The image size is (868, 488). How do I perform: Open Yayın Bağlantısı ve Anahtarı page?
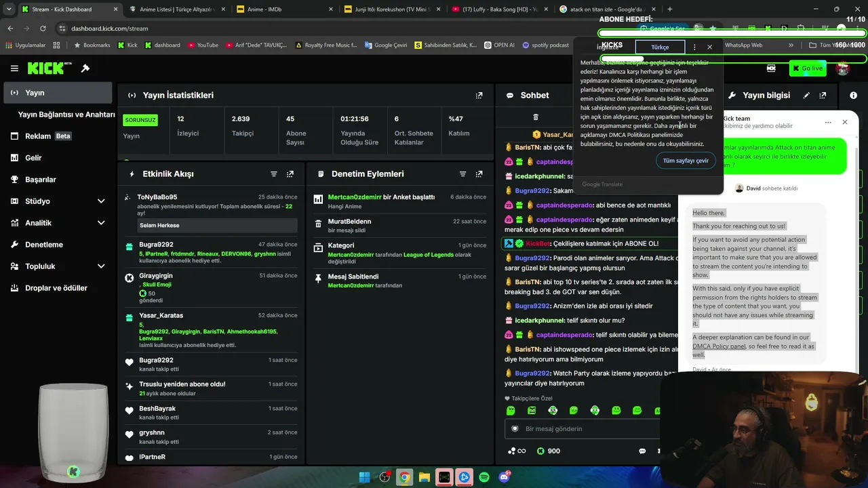(66, 115)
